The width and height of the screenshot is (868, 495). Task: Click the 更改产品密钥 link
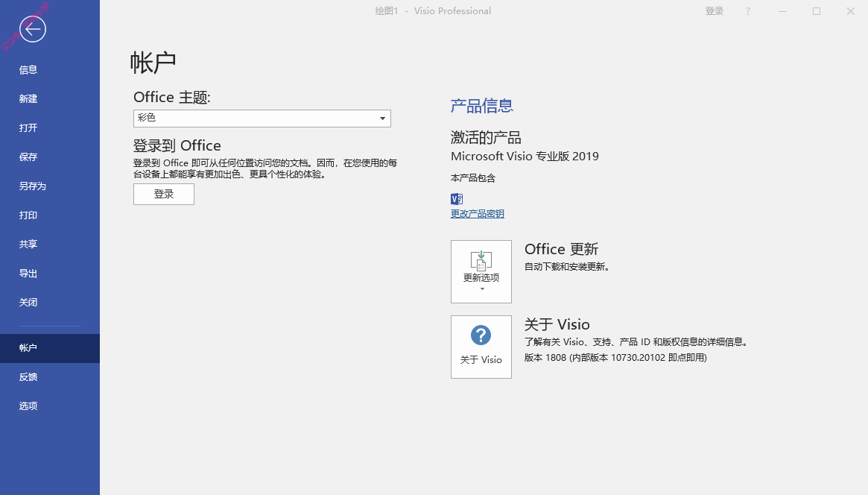point(477,214)
